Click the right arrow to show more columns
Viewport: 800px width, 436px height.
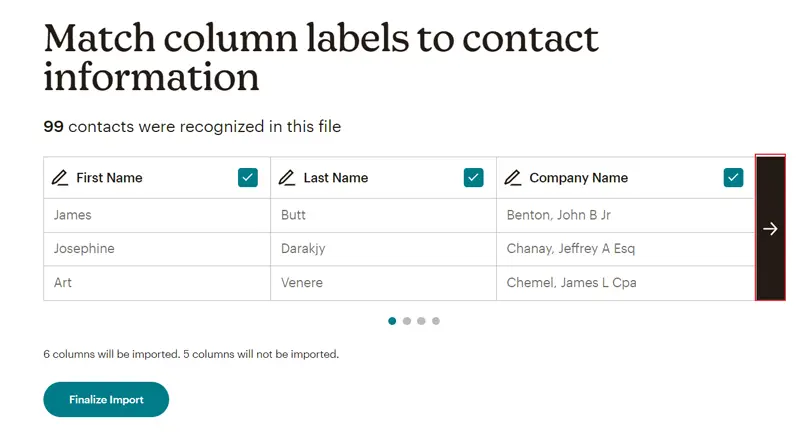[x=770, y=228]
